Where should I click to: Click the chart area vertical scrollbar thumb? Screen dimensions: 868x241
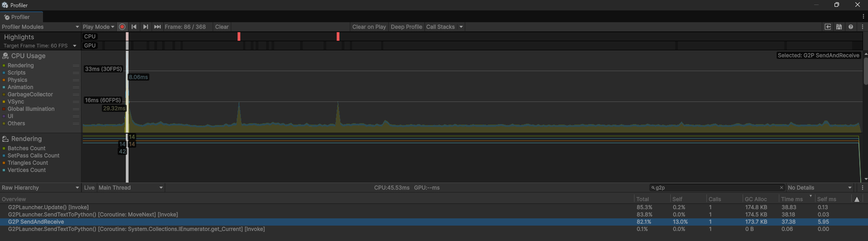click(866, 71)
